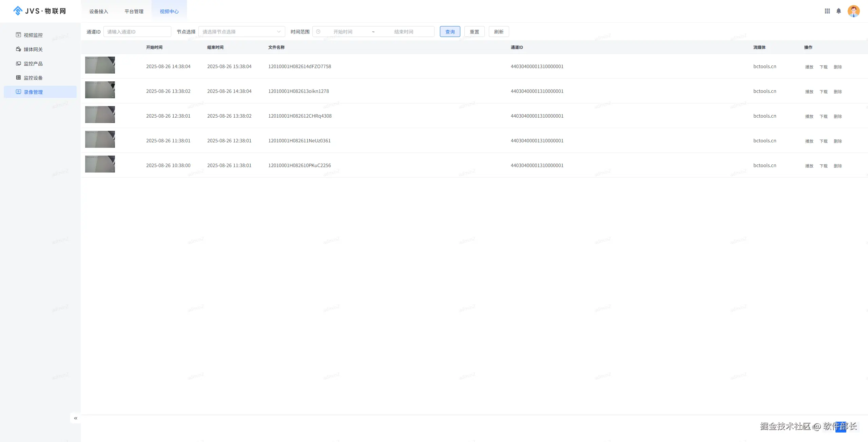This screenshot has width=868, height=442.
Task: Click the apps grid icon
Action: coord(827,11)
